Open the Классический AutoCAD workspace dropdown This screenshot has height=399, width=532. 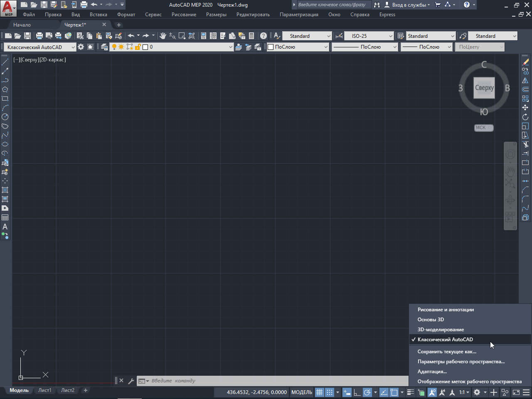coord(40,47)
